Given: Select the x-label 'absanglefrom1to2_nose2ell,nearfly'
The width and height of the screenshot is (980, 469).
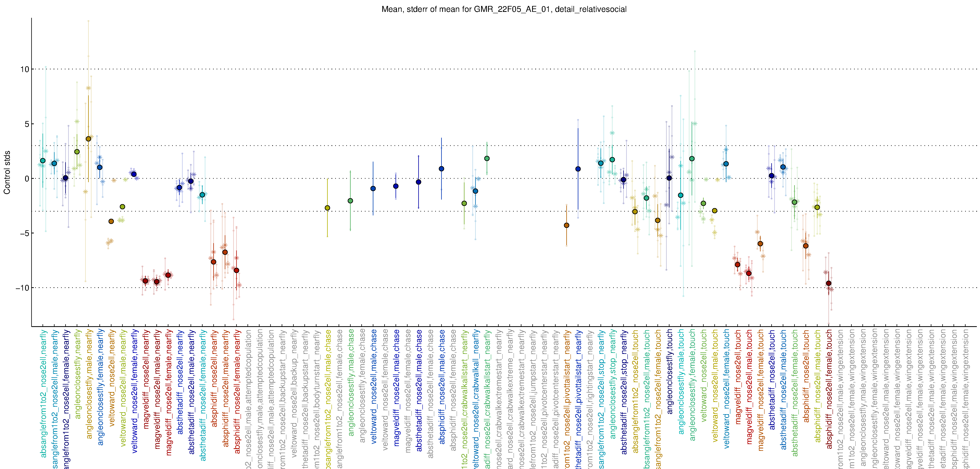Looking at the screenshot, I should click(x=43, y=394).
